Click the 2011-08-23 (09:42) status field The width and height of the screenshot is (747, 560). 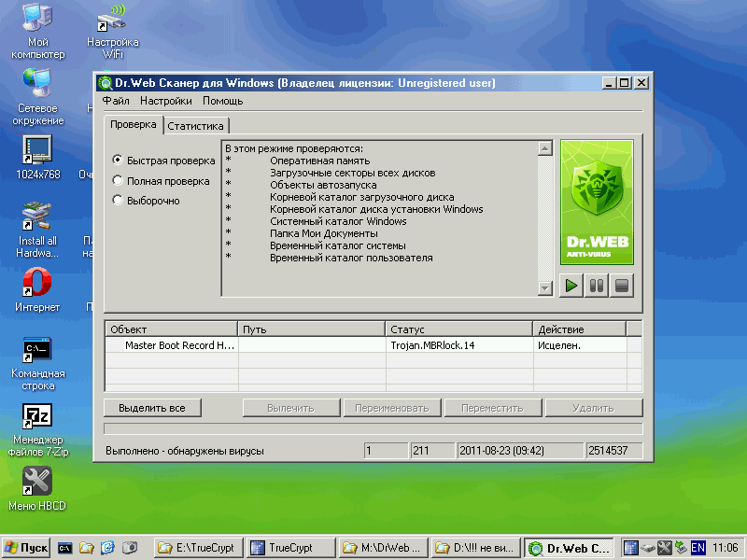[521, 451]
